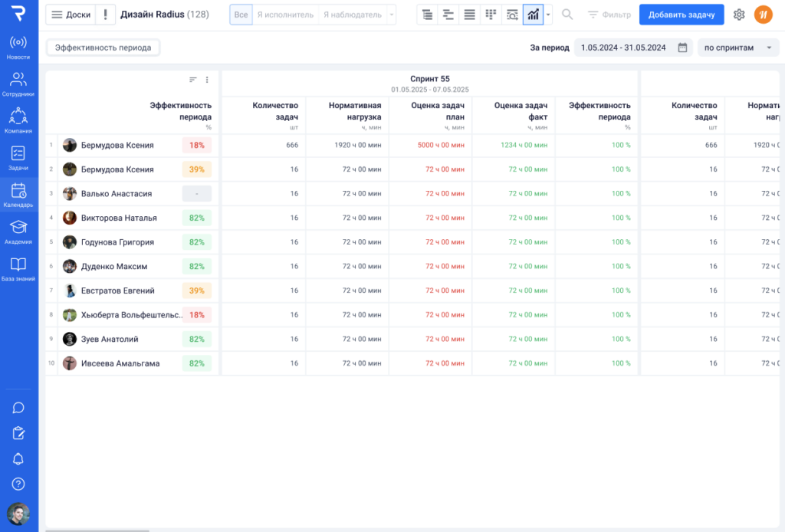Expand the по спринтам dropdown
785x532 pixels.
click(x=737, y=48)
